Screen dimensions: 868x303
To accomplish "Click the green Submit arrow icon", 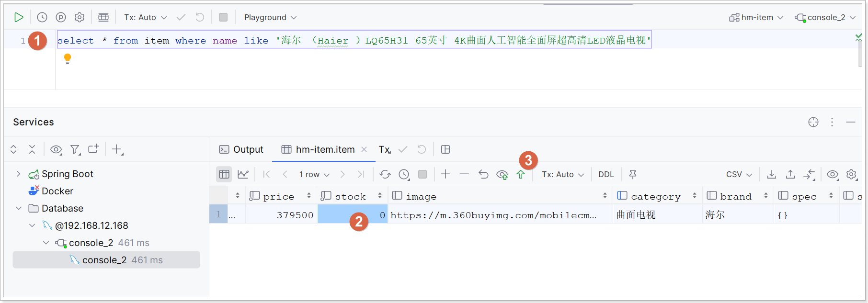I will tap(521, 175).
